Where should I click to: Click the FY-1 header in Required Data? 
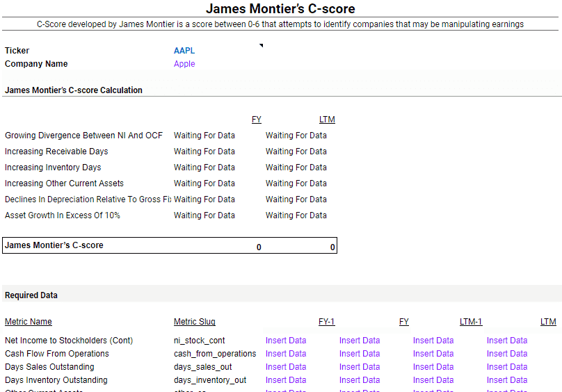tap(326, 322)
